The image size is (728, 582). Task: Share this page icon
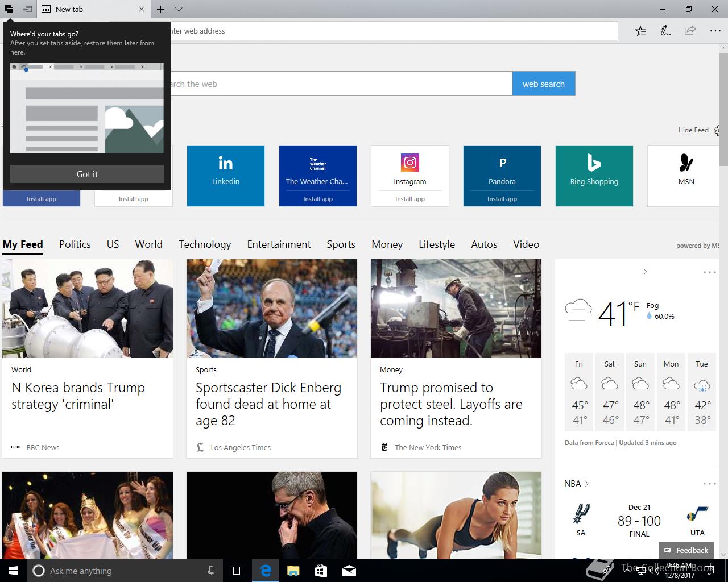point(690,31)
